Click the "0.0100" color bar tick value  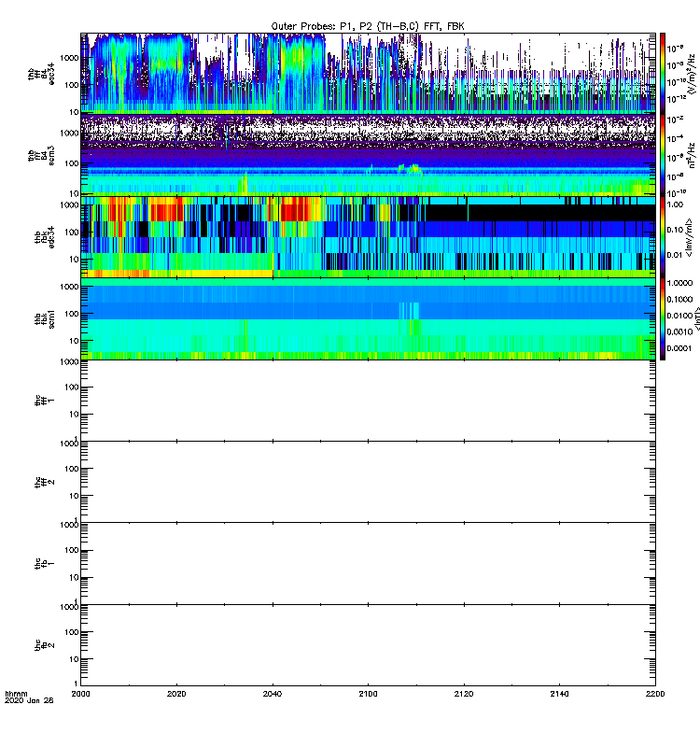679,316
